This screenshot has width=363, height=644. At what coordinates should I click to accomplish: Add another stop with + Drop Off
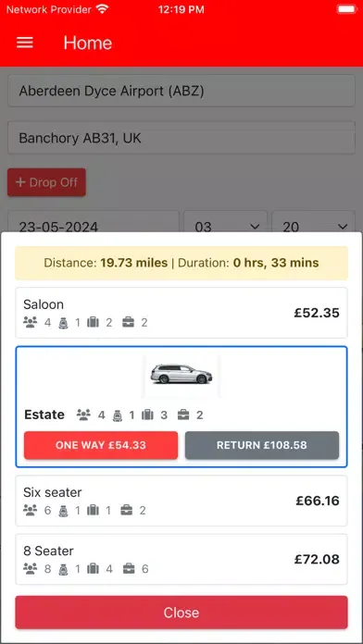46,182
